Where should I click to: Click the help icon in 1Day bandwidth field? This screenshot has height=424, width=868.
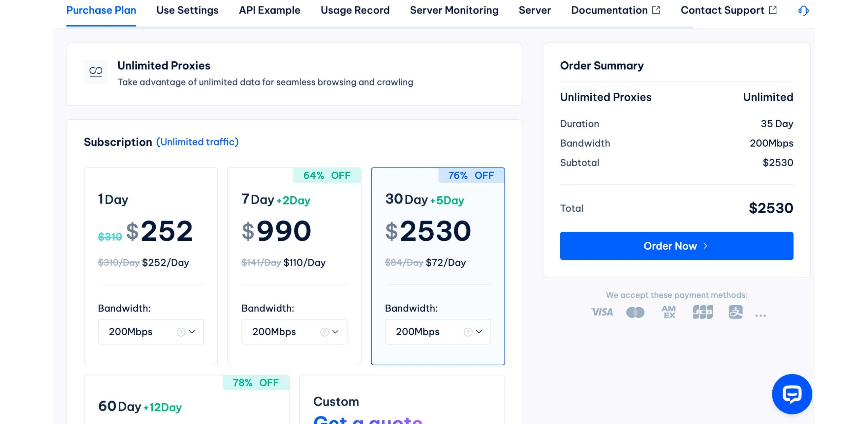[x=181, y=332]
